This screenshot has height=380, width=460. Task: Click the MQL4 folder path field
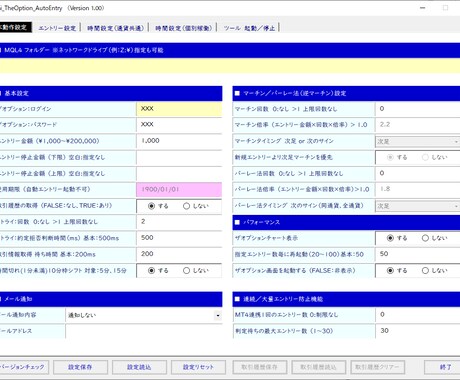[x=230, y=66]
